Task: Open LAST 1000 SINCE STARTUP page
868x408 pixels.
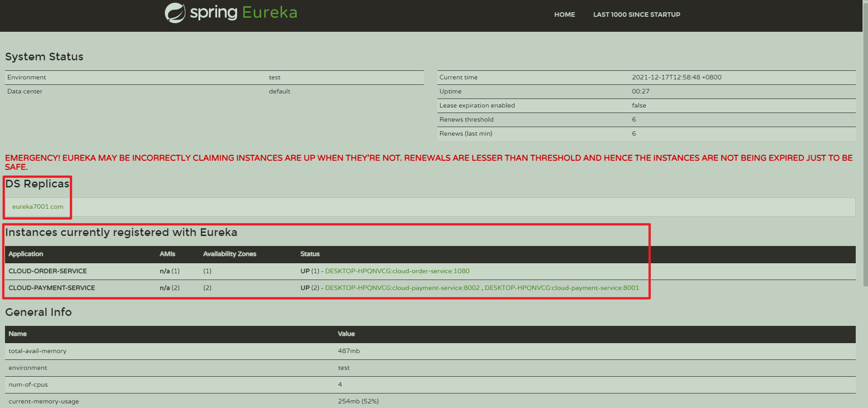Action: click(636, 15)
